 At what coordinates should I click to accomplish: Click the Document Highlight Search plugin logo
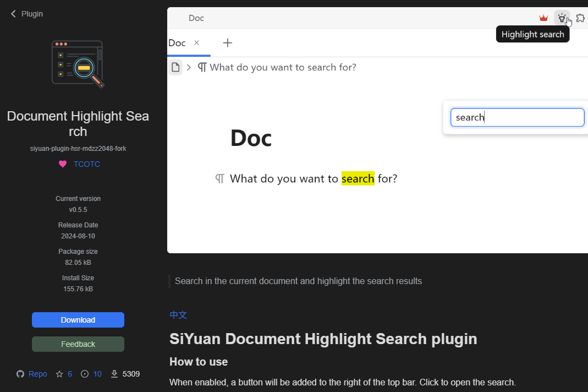coord(78,64)
